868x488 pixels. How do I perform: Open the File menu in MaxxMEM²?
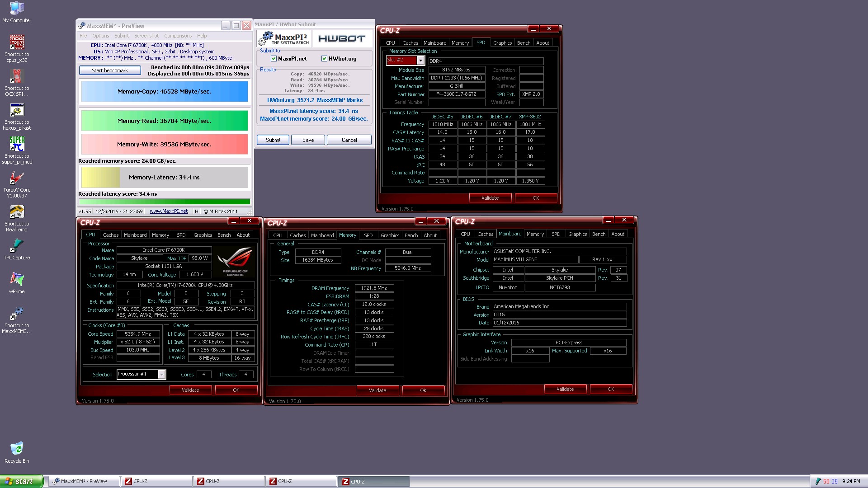point(83,36)
